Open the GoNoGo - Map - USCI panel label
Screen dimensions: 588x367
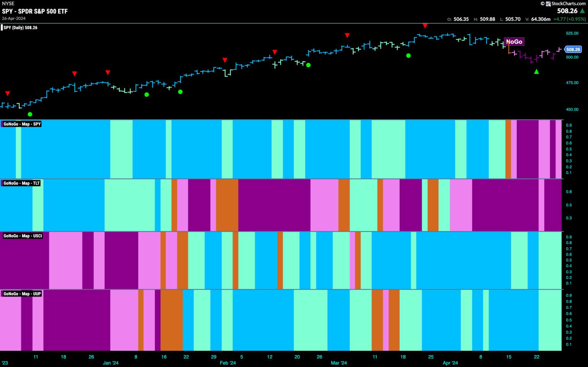click(x=23, y=236)
